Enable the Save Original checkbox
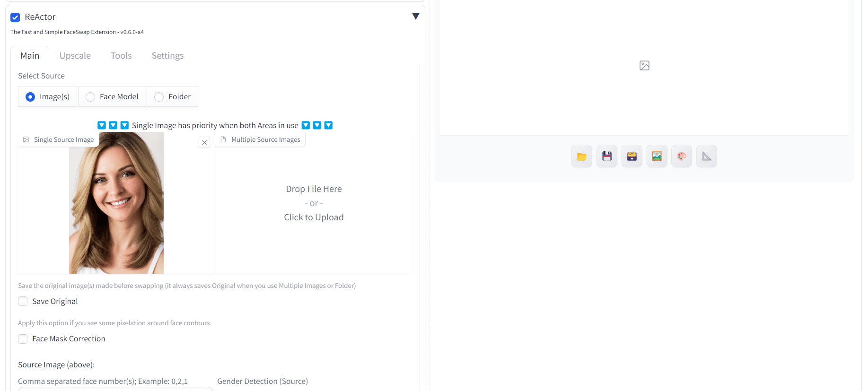Viewport: 868px width, 391px height. click(x=23, y=301)
